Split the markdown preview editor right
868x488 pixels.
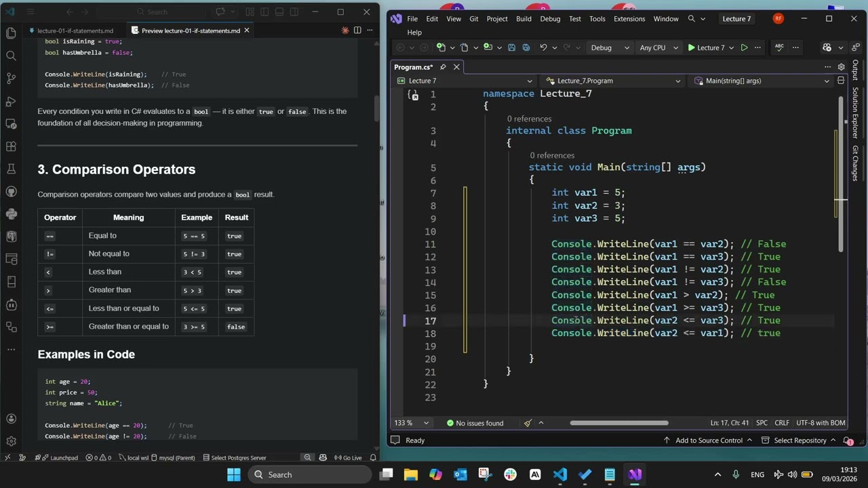357,30
